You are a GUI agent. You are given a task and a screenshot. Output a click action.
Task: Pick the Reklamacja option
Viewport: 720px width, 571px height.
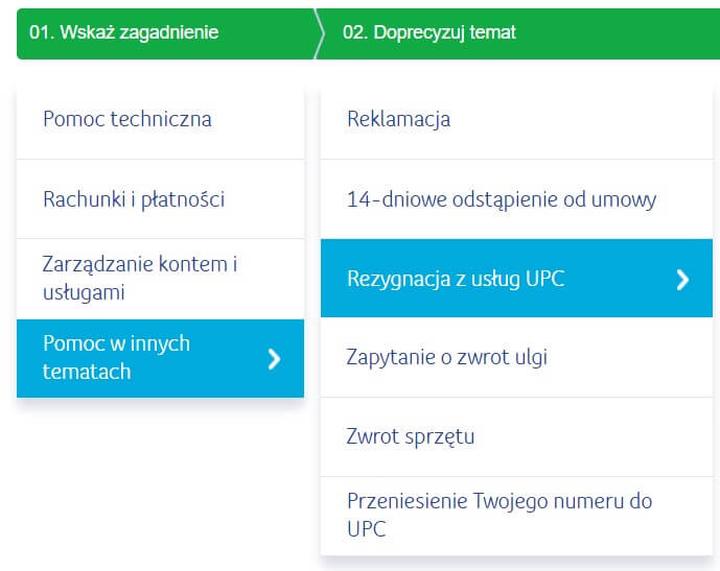pos(516,120)
